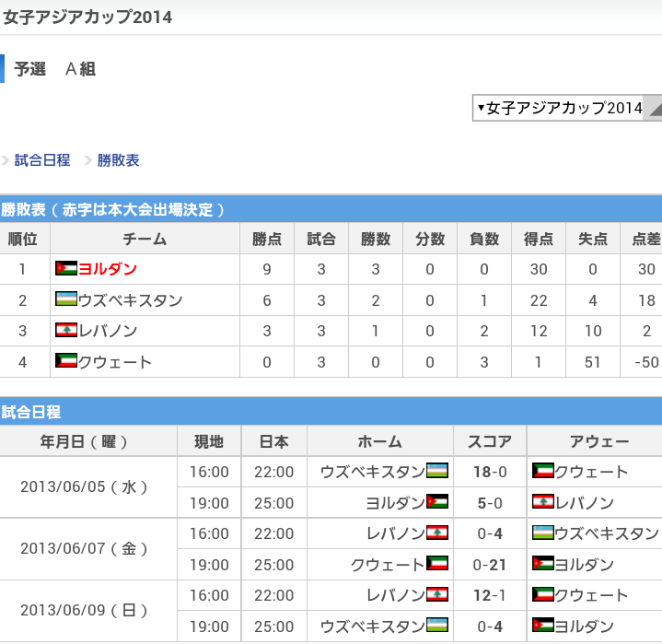Click the 18-0 score
Image resolution: width=662 pixels, height=644 pixels.
(490, 472)
